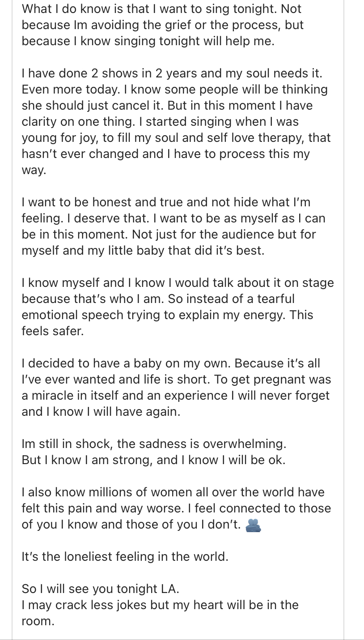
Task: Click the line "But I know I am strong"
Action: coord(153,460)
